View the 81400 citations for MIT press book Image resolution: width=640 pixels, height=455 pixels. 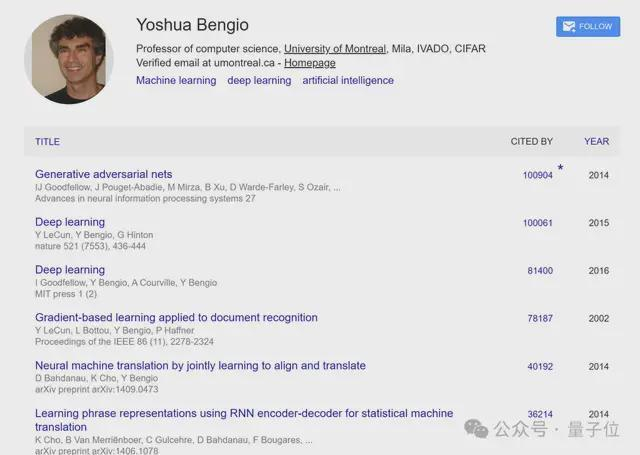pyautogui.click(x=540, y=271)
